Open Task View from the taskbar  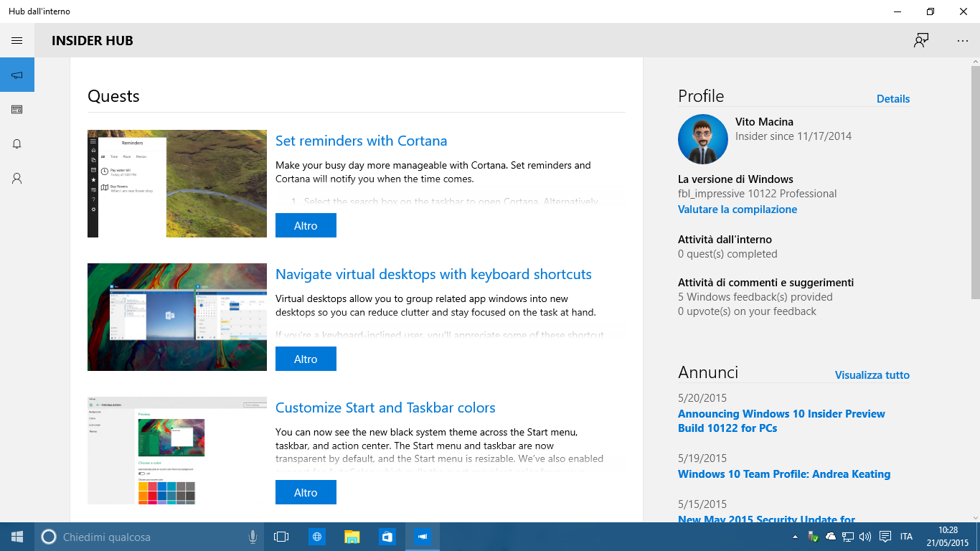281,537
